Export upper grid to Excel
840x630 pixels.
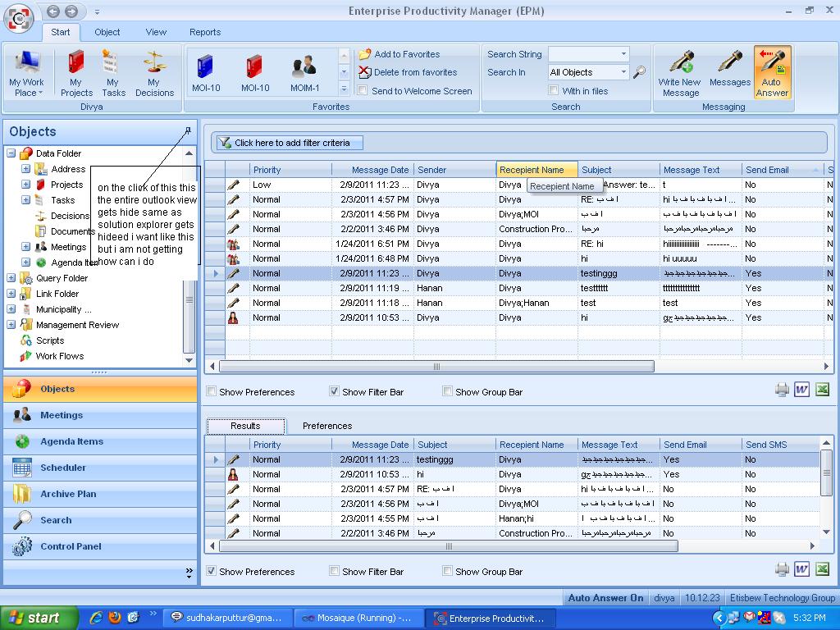(x=822, y=390)
